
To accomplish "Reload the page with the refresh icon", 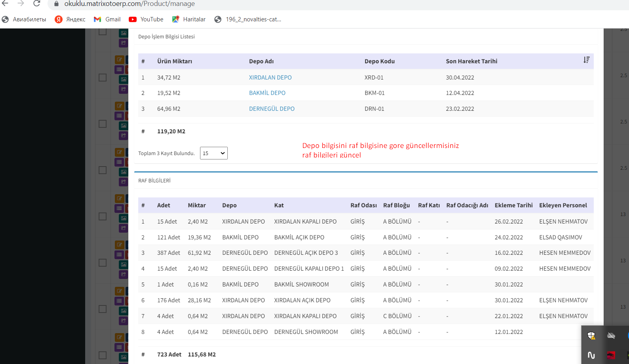I will [36, 4].
